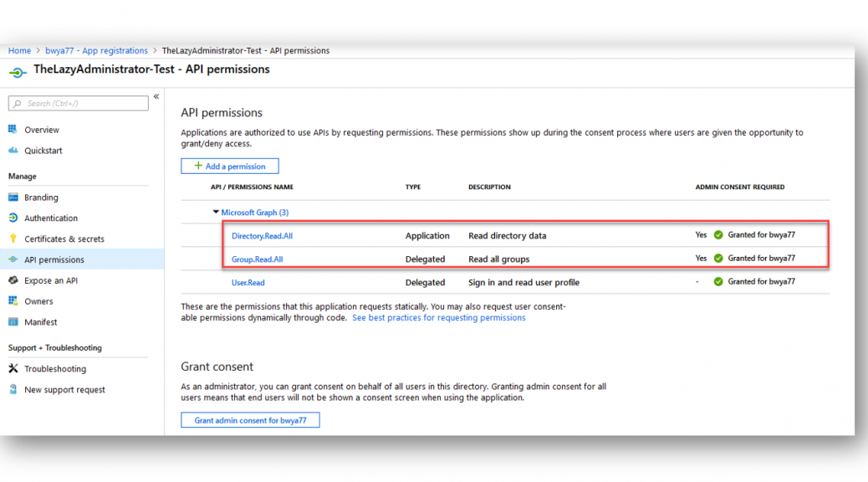
Task: Open the Owners section
Action: [x=38, y=301]
